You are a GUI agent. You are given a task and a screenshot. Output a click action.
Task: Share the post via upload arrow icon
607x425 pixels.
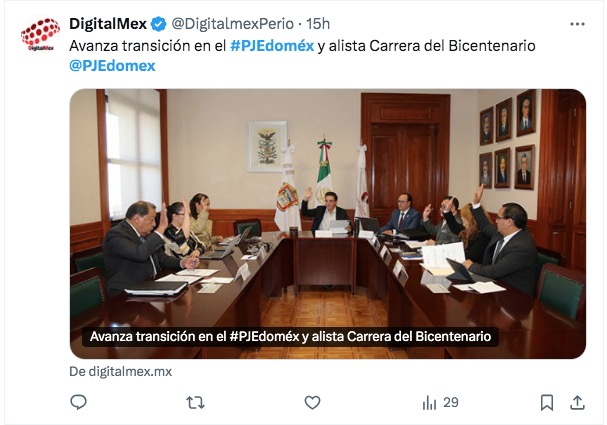pos(577,403)
